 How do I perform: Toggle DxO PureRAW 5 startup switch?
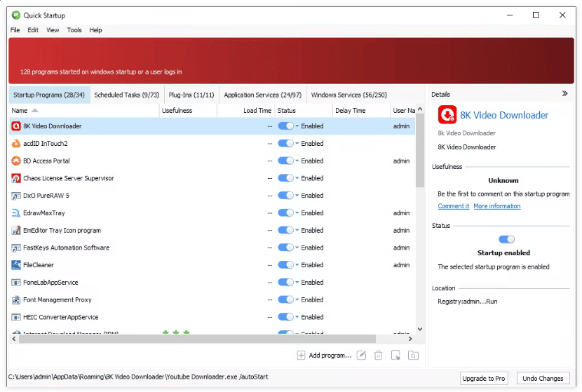(285, 196)
